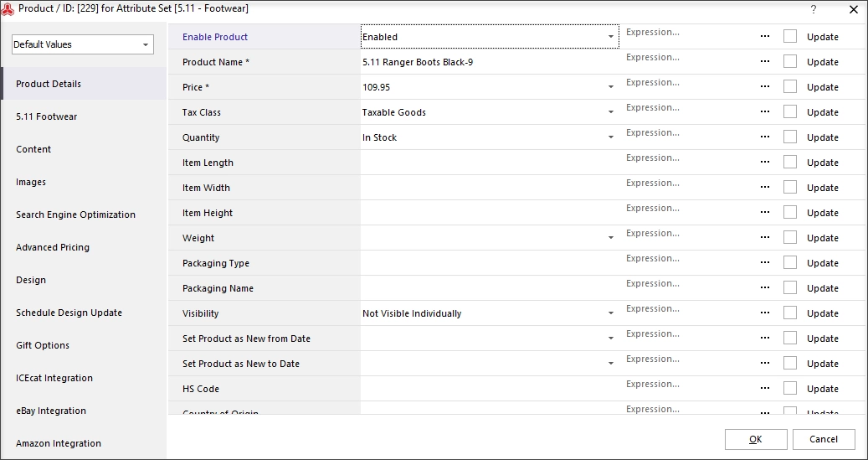The width and height of the screenshot is (868, 460).
Task: Open expression editor ellipsis for Product Name
Action: point(764,61)
